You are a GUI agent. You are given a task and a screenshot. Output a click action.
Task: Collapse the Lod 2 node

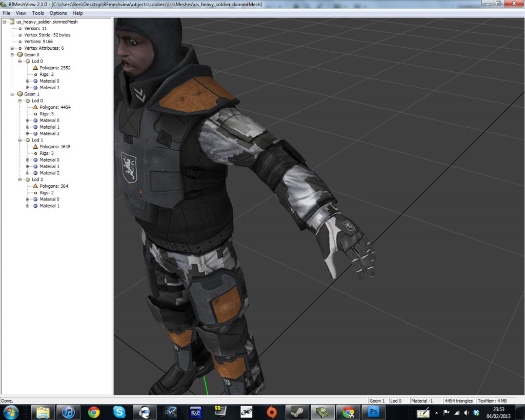(20, 179)
